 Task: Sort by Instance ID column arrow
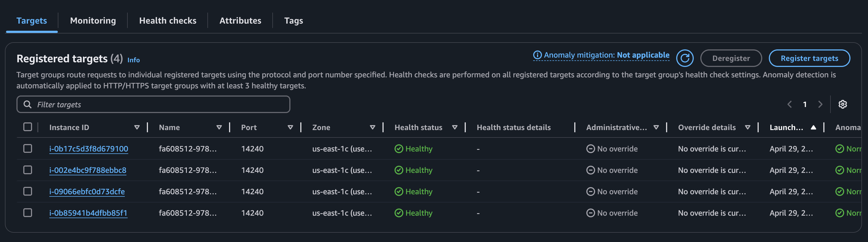[137, 127]
